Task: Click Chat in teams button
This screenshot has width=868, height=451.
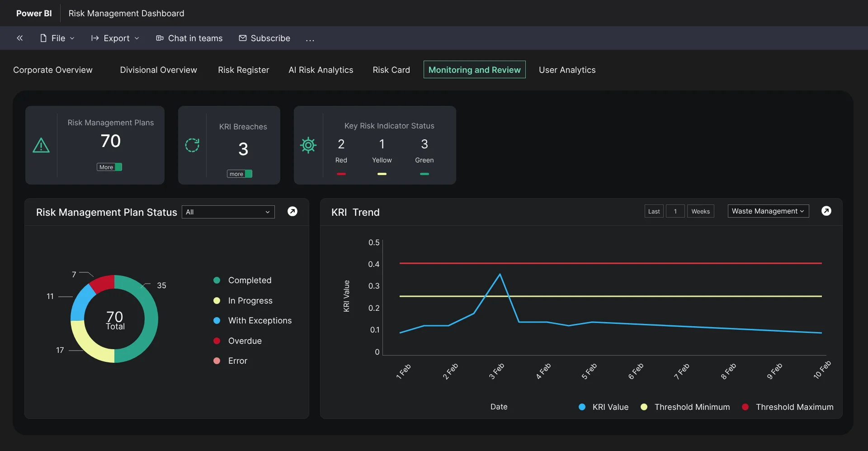Action: tap(189, 38)
